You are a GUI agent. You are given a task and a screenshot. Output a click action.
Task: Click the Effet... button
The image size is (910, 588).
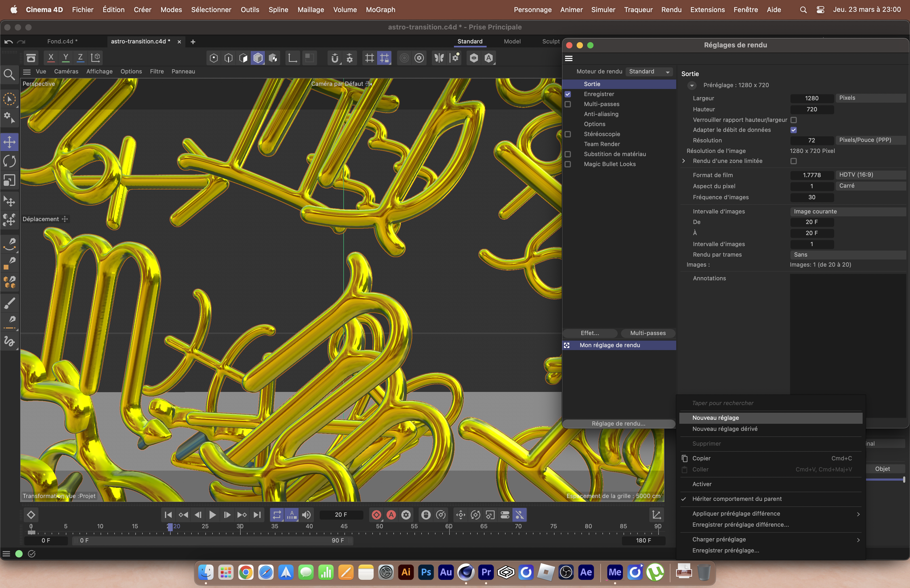click(x=590, y=333)
